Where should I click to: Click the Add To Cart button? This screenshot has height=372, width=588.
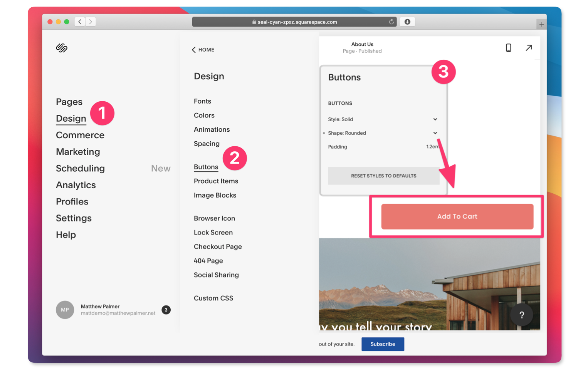coord(457,216)
